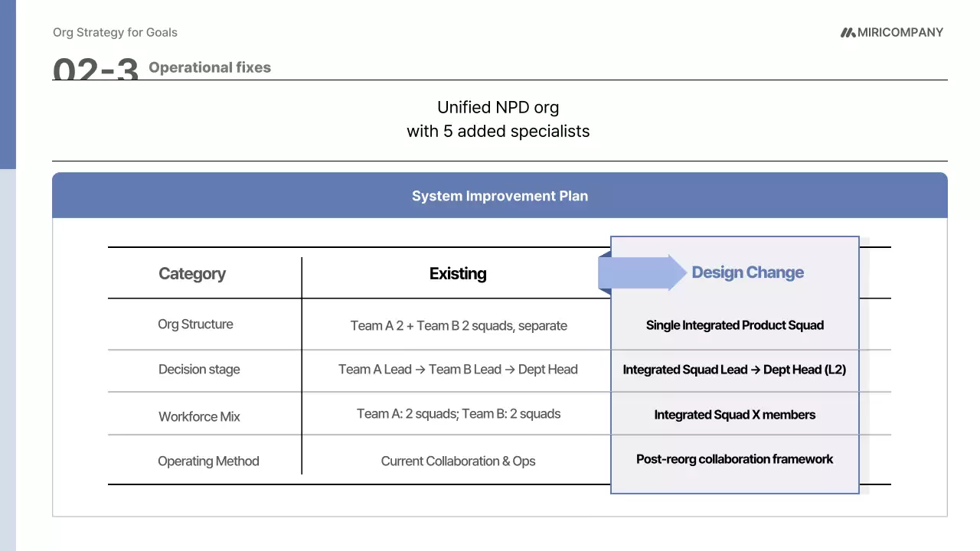
Task: Click the Single Integrated Product Squad cell
Action: [734, 325]
